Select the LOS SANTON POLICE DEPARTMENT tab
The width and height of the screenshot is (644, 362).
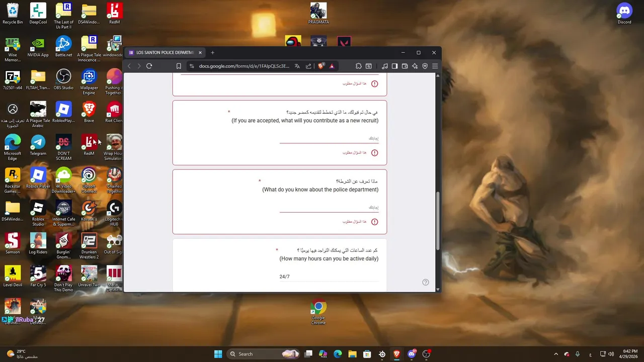165,52
